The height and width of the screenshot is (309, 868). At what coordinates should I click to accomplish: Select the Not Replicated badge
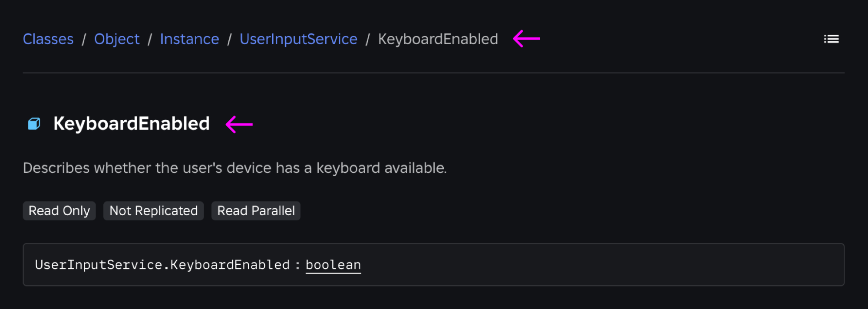pos(153,210)
